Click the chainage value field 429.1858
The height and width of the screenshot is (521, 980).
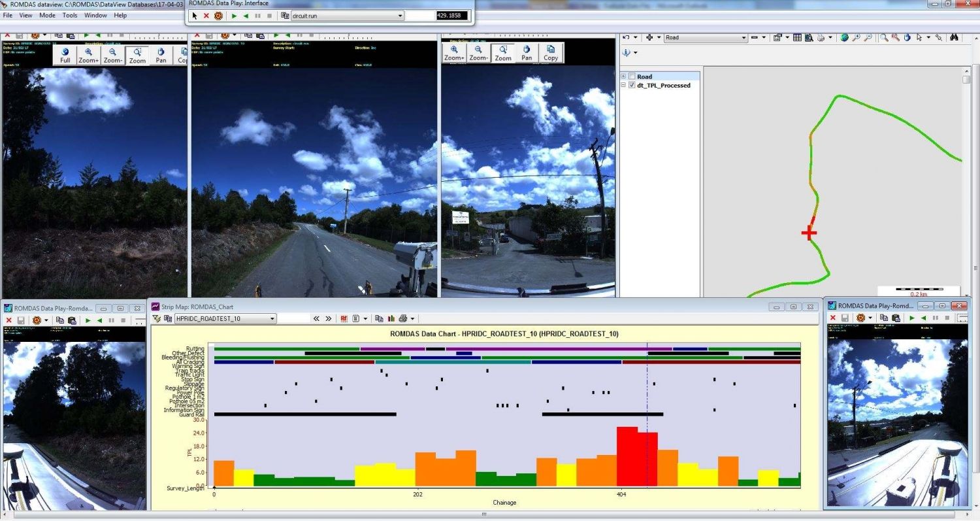(x=452, y=16)
